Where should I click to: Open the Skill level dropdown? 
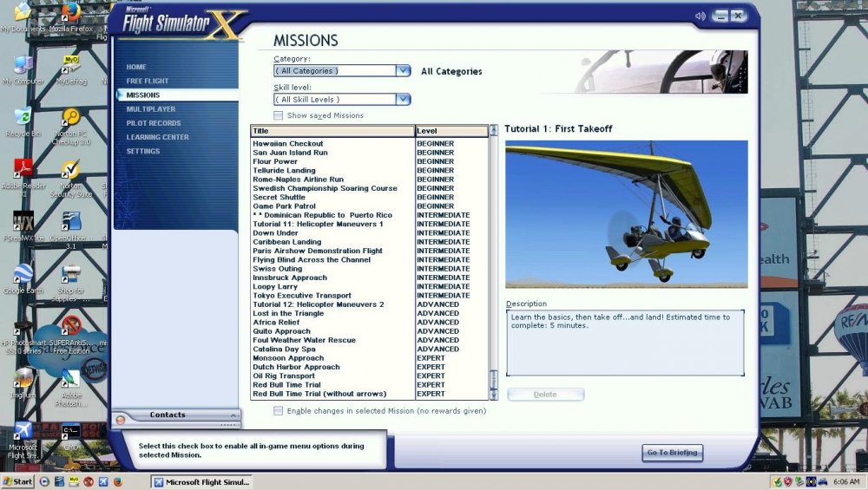click(403, 100)
